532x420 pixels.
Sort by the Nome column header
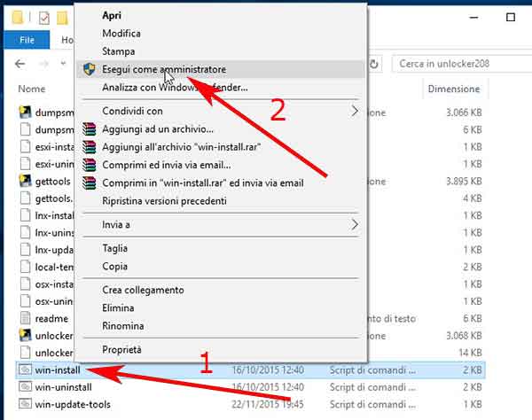point(32,89)
